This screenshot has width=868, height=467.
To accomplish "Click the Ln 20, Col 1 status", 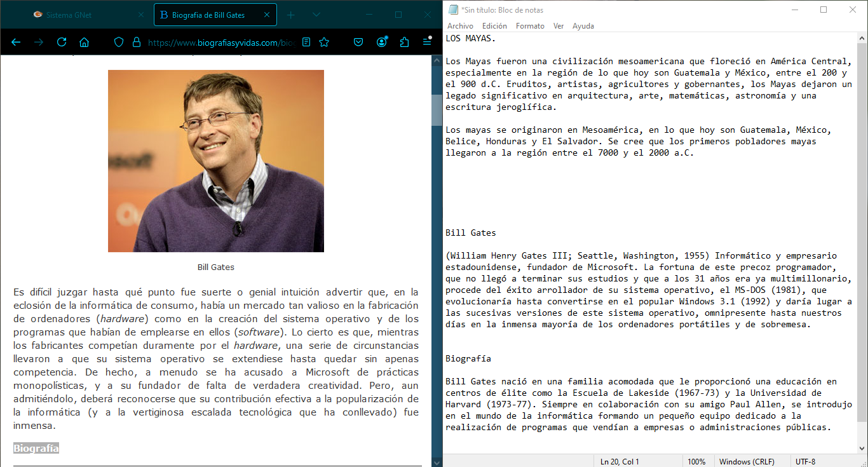I will (620, 462).
